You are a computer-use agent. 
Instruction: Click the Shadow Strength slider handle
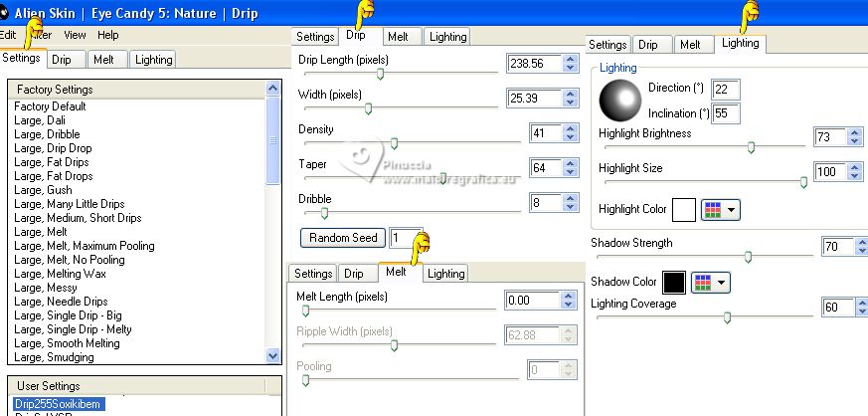[x=748, y=257]
